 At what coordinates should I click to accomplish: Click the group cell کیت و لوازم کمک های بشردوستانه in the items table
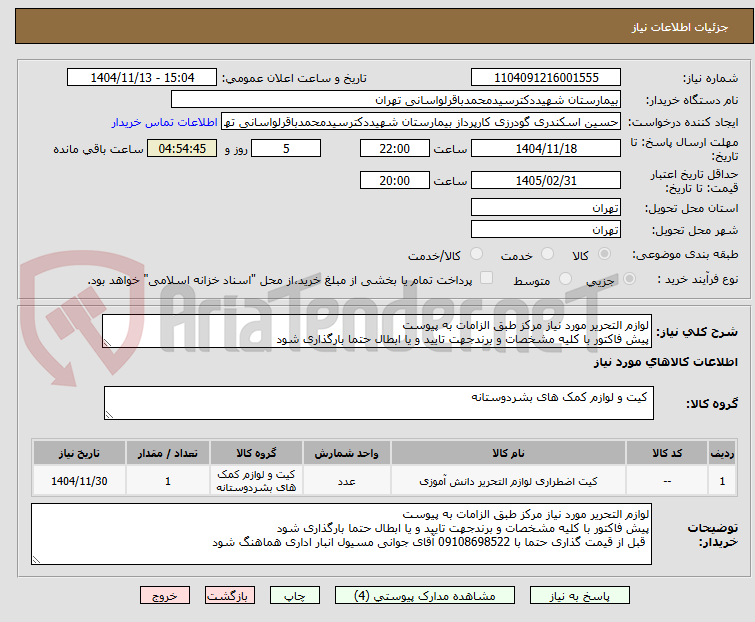coord(256,481)
